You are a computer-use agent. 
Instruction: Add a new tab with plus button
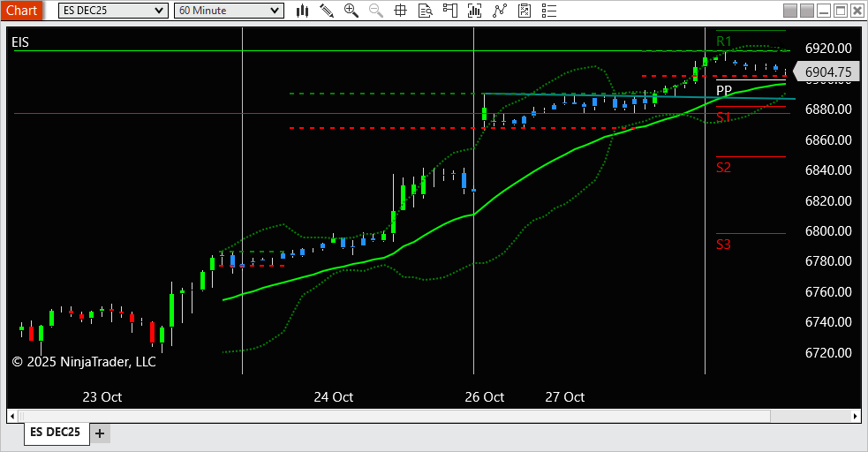coord(100,433)
